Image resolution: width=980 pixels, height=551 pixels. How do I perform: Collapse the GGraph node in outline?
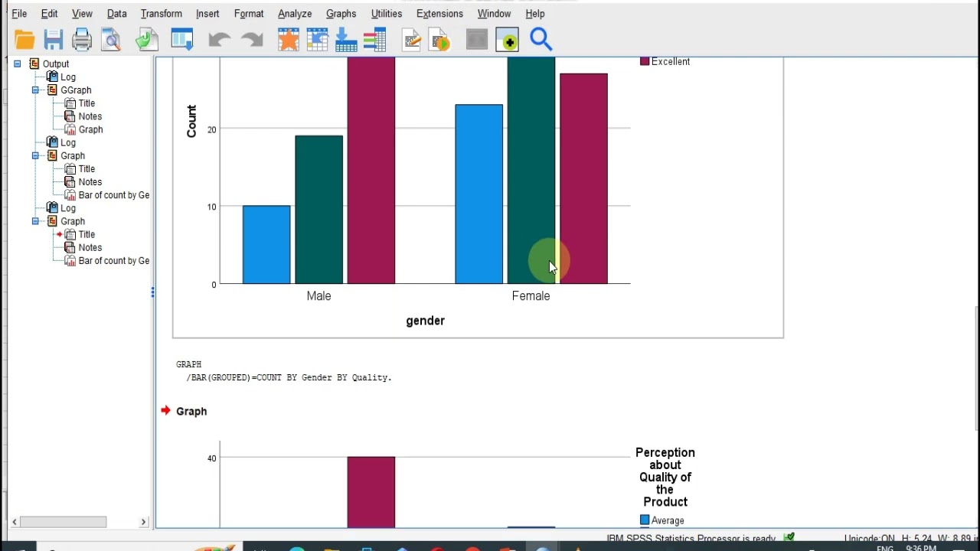35,90
